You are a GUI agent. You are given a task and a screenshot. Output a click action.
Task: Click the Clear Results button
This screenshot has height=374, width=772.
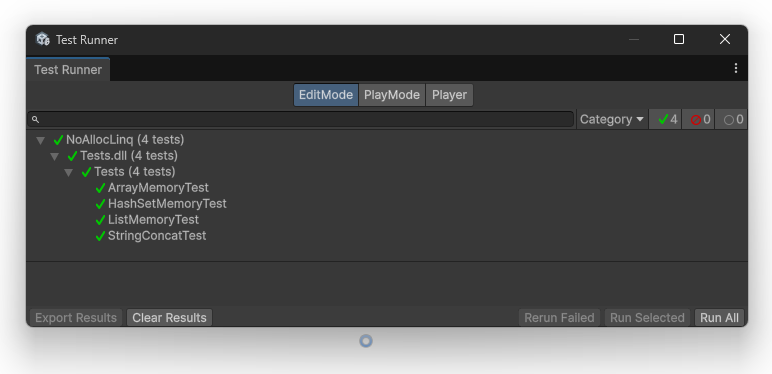(169, 318)
